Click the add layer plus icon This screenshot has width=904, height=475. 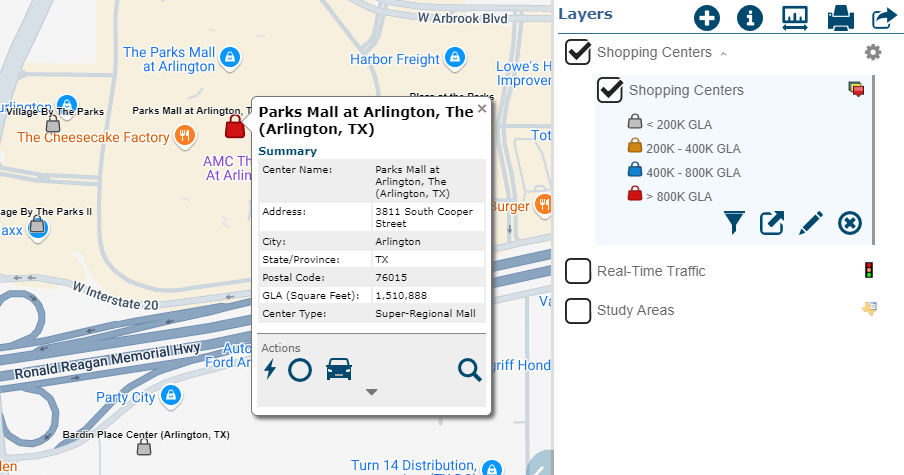[x=707, y=18]
